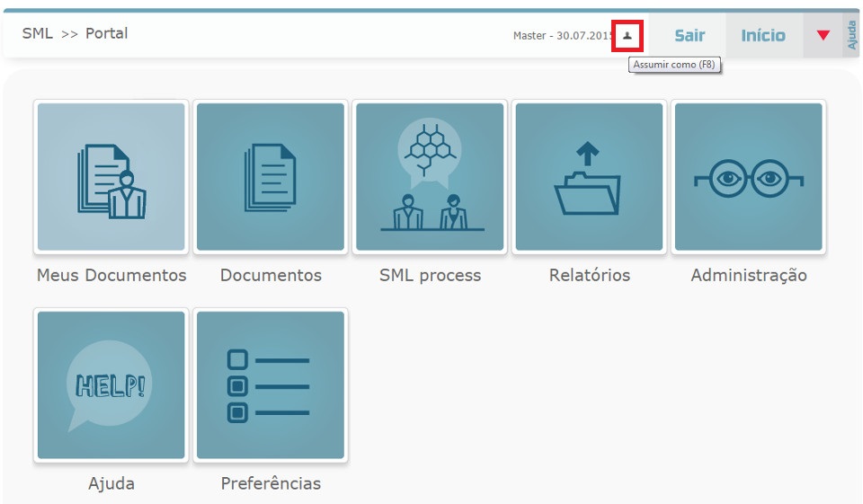Go to Início in the header
This screenshot has width=863, height=504.
(x=762, y=36)
